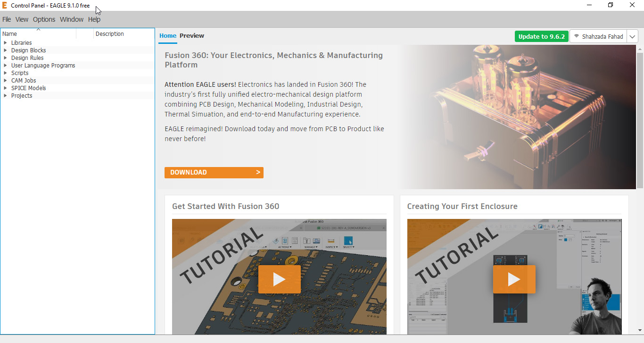Screen dimensions: 644x343
Task: Click the Name column header
Action: pos(38,34)
